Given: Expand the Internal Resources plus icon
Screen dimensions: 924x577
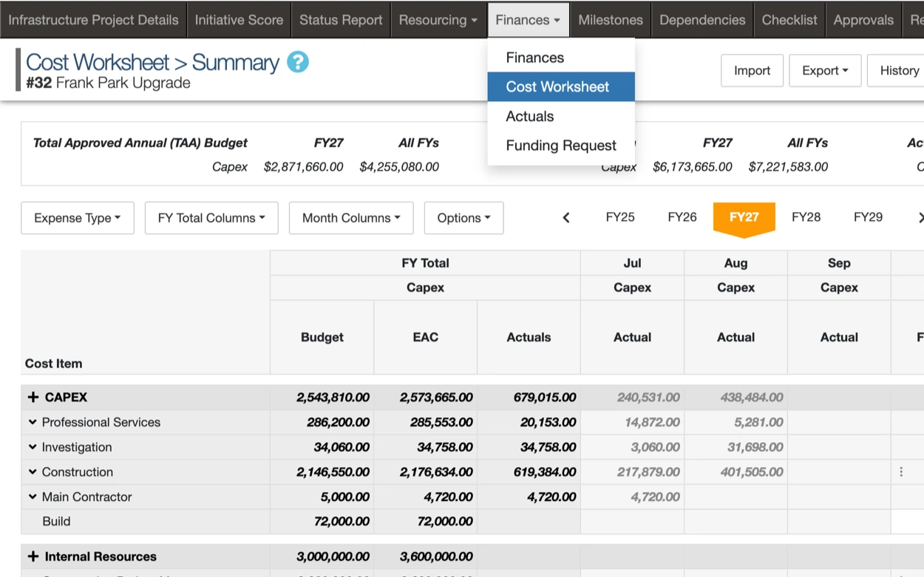Looking at the screenshot, I should point(33,556).
